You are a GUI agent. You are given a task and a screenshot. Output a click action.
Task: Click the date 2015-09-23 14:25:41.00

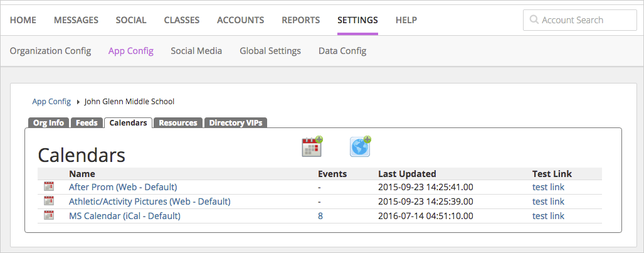coord(426,187)
